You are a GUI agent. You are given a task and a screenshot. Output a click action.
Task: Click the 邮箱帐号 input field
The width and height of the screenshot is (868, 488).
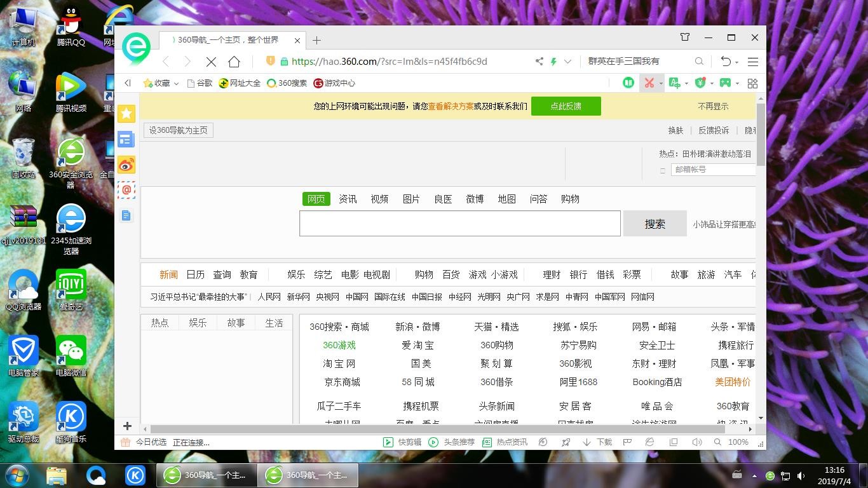(713, 170)
